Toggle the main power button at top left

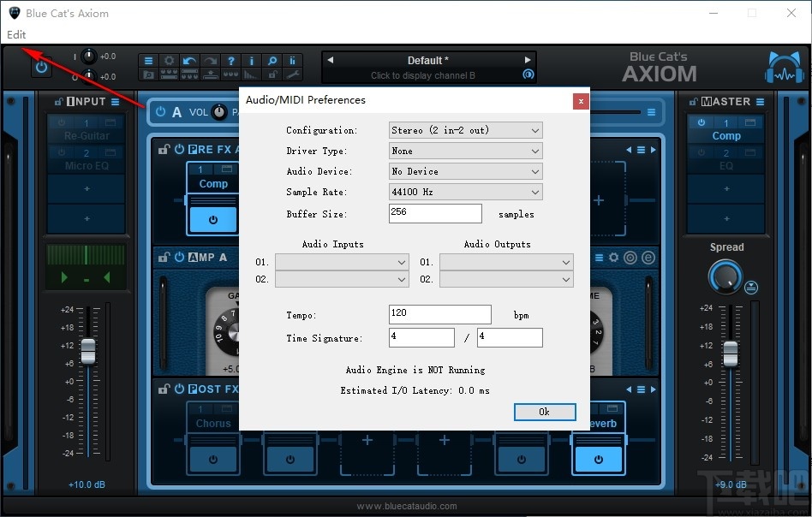click(x=41, y=67)
